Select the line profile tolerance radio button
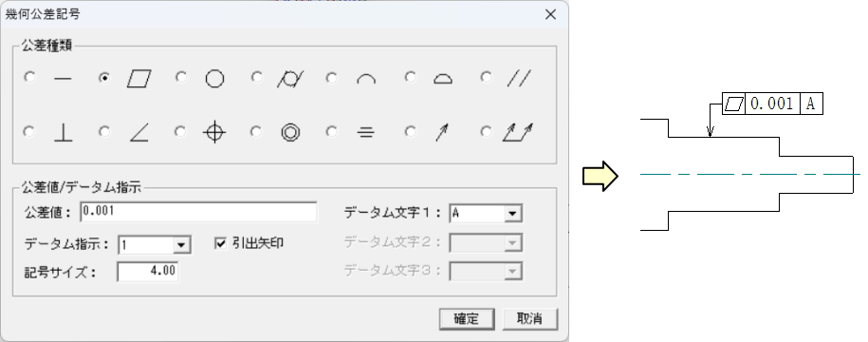The width and height of the screenshot is (868, 342). (x=331, y=78)
